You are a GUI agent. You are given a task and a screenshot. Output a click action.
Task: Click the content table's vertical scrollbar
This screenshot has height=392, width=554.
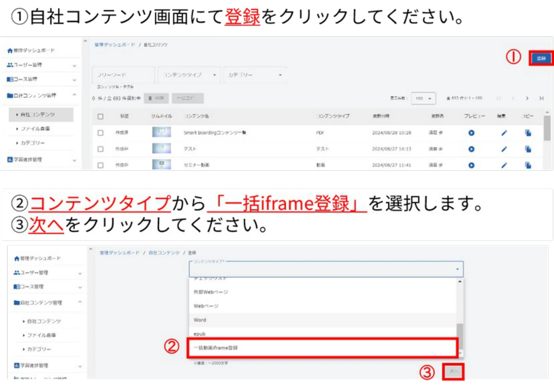click(547, 128)
